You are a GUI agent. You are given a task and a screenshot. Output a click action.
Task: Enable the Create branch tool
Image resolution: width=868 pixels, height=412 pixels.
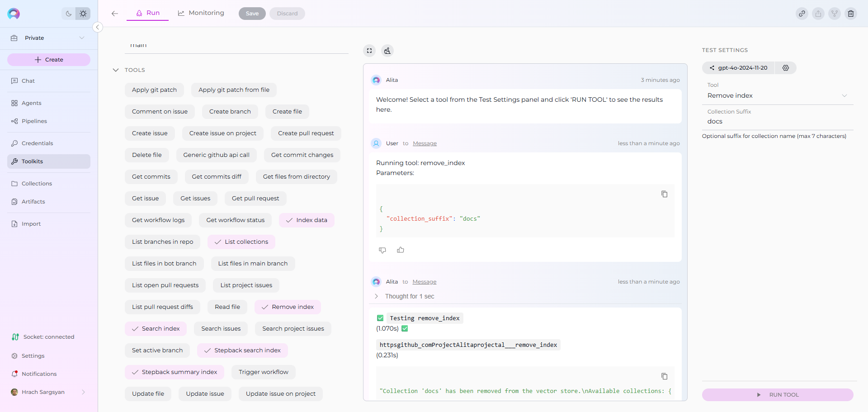point(230,112)
